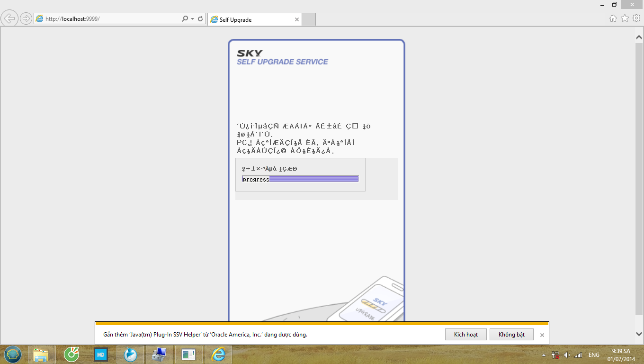This screenshot has height=364, width=644.
Task: Open a new blank tab
Action: pyautogui.click(x=309, y=20)
